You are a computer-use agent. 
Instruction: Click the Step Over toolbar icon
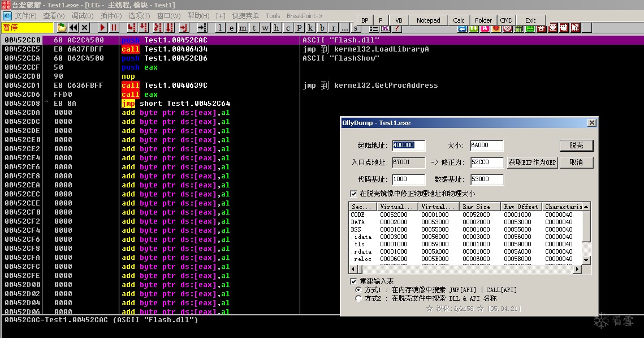144,28
